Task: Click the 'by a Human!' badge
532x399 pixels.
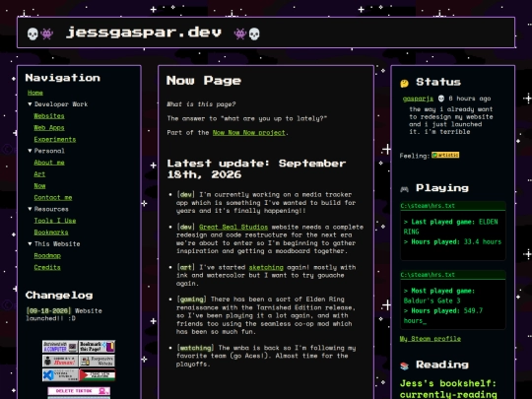Action: [60, 361]
